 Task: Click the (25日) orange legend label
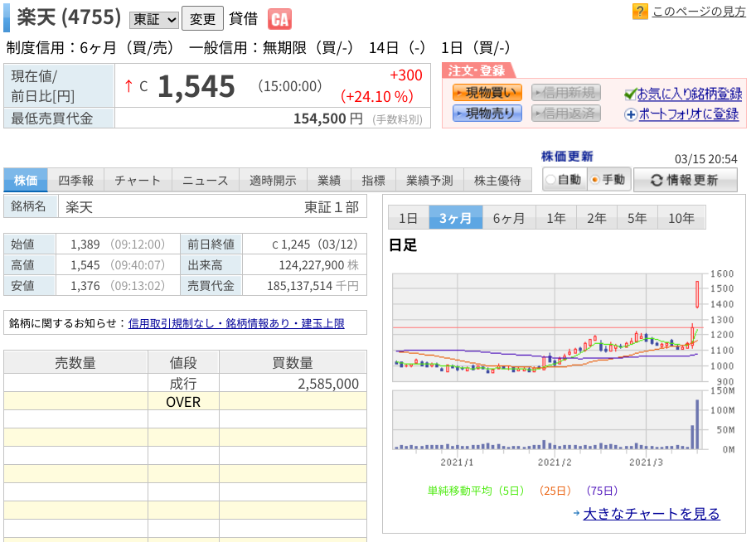click(x=555, y=491)
